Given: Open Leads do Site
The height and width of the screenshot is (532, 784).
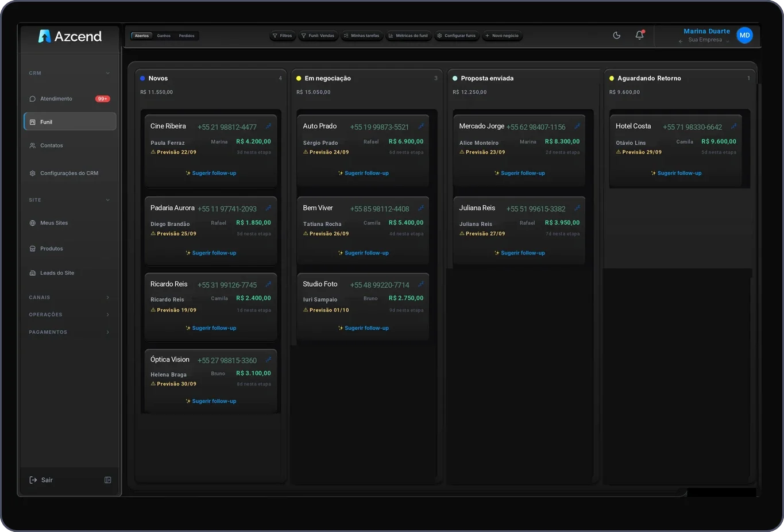Looking at the screenshot, I should coord(69,273).
